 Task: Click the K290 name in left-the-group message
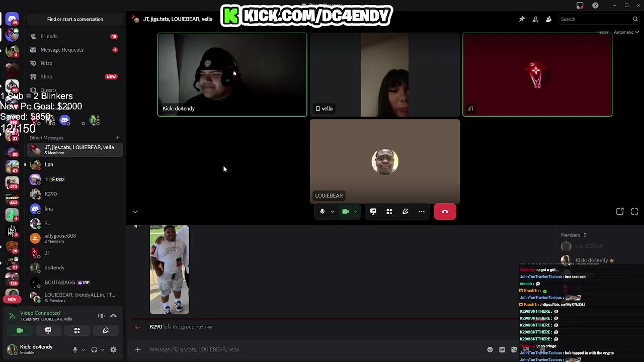click(x=156, y=327)
